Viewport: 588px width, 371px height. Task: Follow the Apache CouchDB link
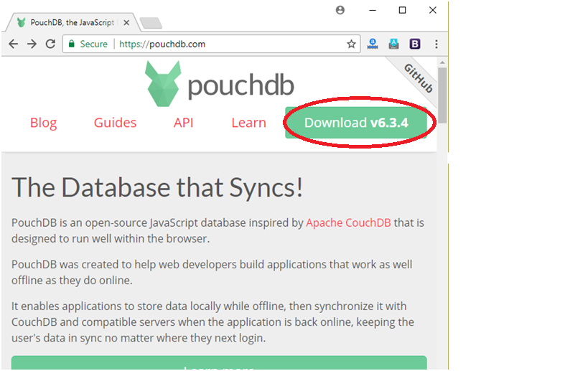[x=348, y=222]
